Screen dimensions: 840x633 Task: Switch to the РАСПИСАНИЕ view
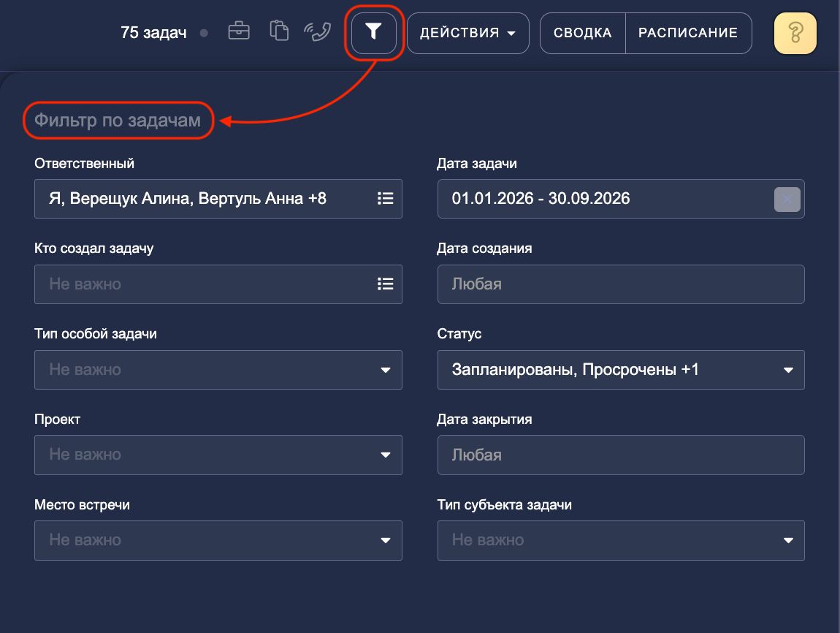(688, 33)
